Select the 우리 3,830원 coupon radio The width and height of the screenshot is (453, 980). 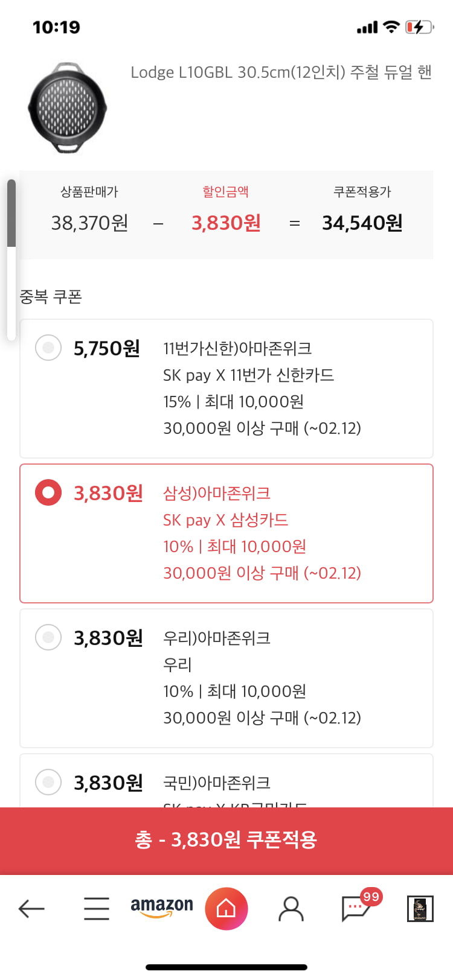click(48, 637)
